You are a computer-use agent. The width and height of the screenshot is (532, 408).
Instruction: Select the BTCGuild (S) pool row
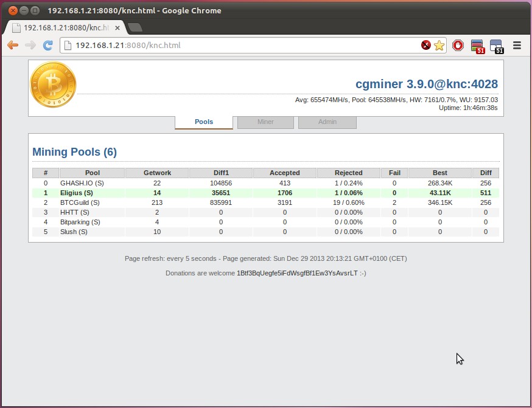pyautogui.click(x=265, y=202)
